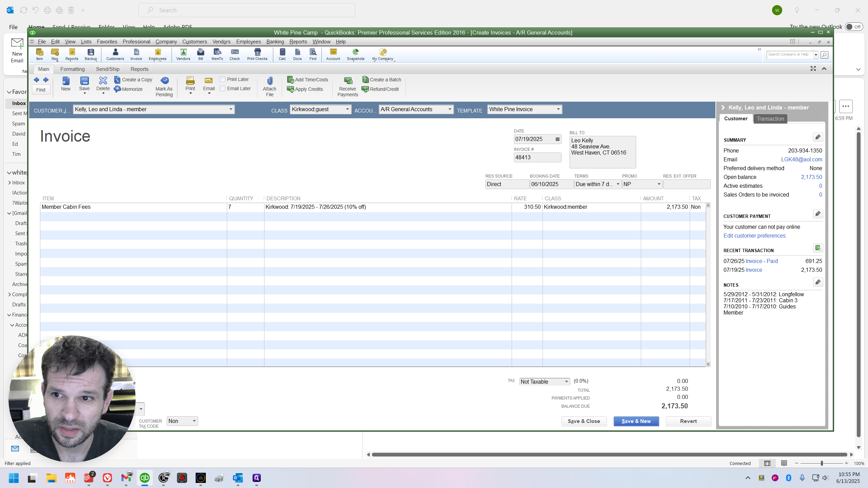Click the Invoice # field
The width and height of the screenshot is (868, 488).
[537, 157]
